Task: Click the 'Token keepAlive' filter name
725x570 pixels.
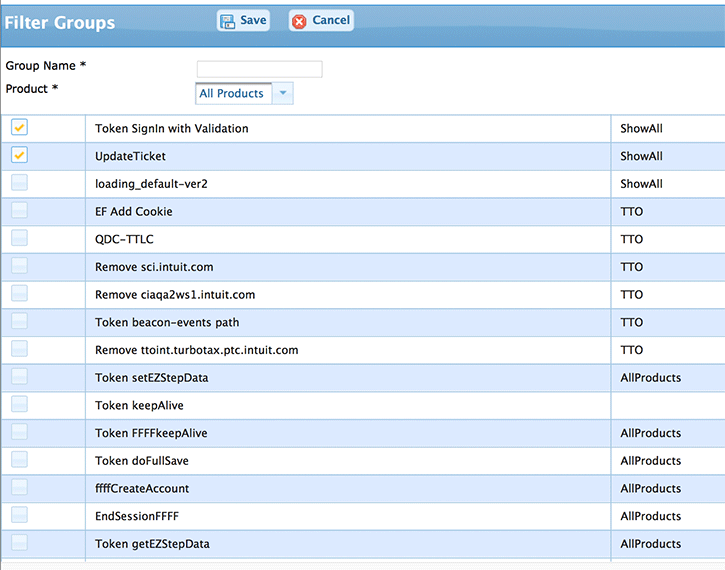Action: point(139,405)
